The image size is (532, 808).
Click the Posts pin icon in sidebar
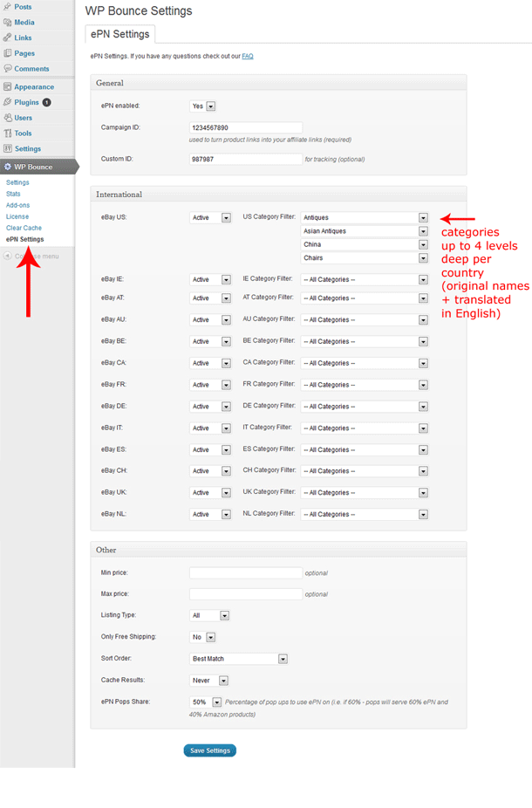coord(7,7)
